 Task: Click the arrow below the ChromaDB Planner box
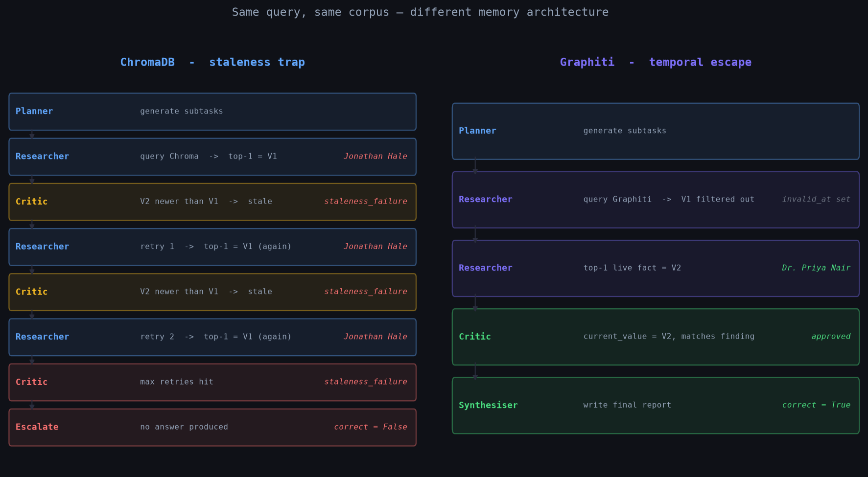click(x=32, y=135)
